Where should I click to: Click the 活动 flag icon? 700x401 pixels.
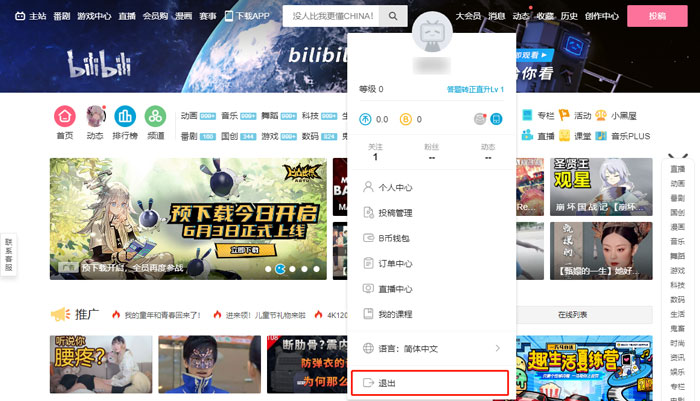(x=564, y=115)
